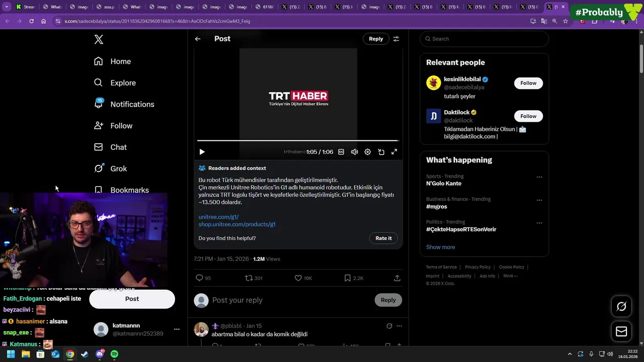Open Notifications in the sidebar

click(x=124, y=104)
